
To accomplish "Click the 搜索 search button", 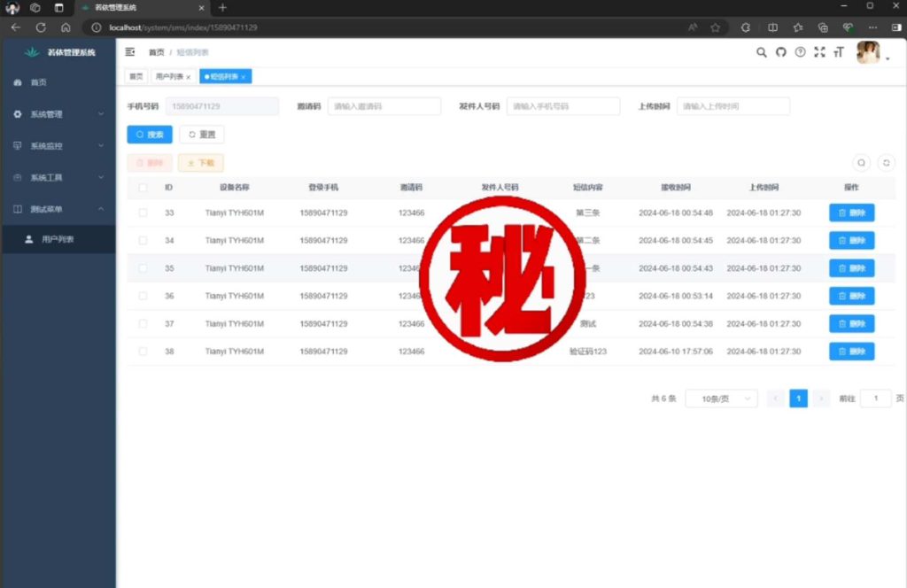I will coord(148,135).
